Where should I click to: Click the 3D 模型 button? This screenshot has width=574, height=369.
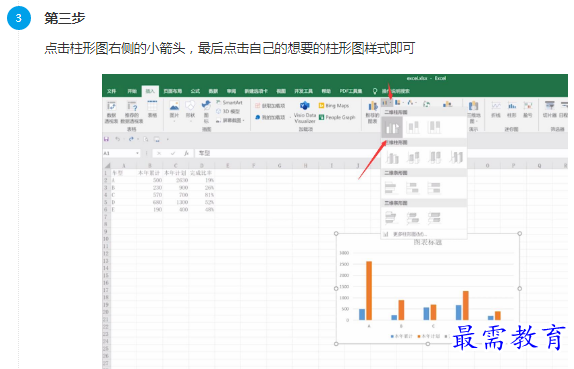(x=228, y=111)
